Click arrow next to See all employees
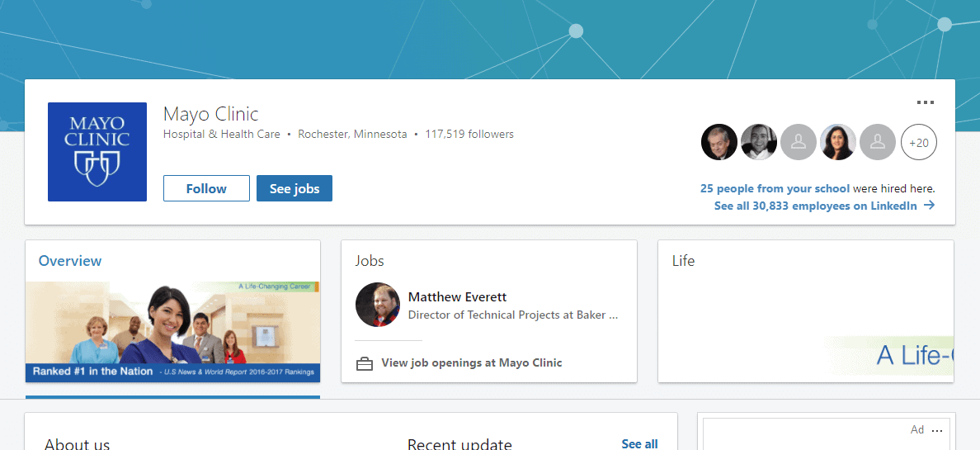Viewport: 980px width, 450px height. click(930, 206)
